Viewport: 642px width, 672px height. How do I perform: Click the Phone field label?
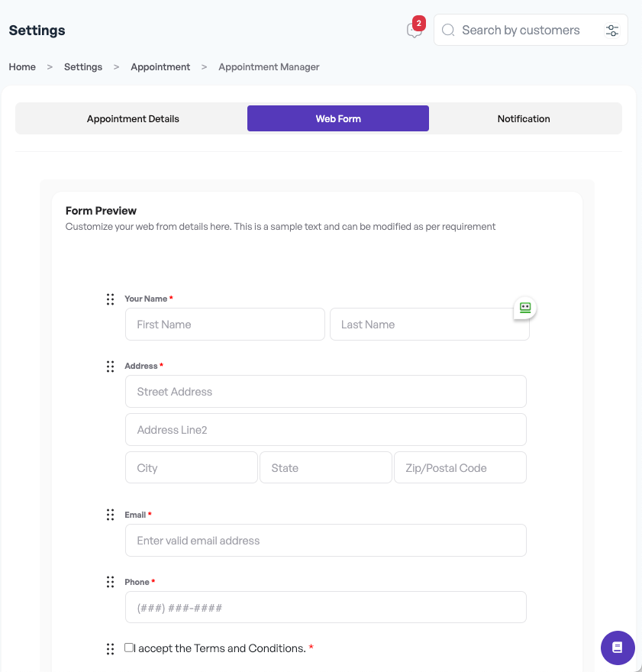(137, 582)
